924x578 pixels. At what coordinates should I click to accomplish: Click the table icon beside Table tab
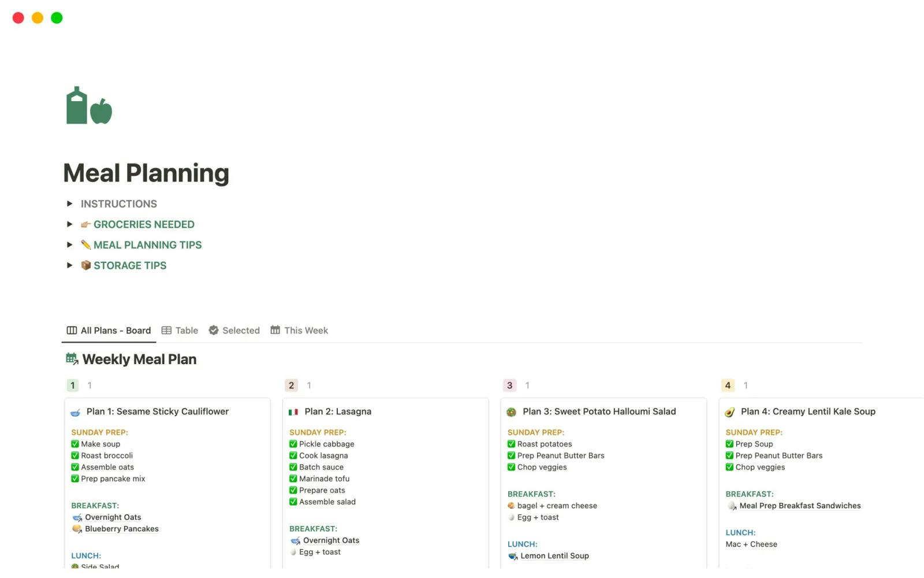(166, 331)
